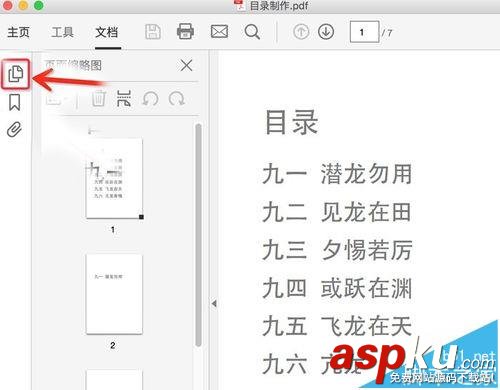Click the 目录 heading text
This screenshot has width=500, height=390.
[291, 122]
